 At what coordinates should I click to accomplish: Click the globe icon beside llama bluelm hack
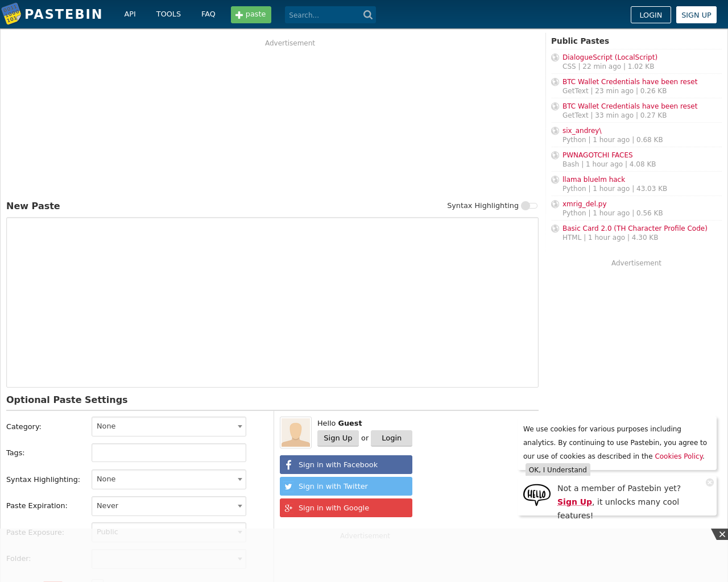[x=555, y=180]
